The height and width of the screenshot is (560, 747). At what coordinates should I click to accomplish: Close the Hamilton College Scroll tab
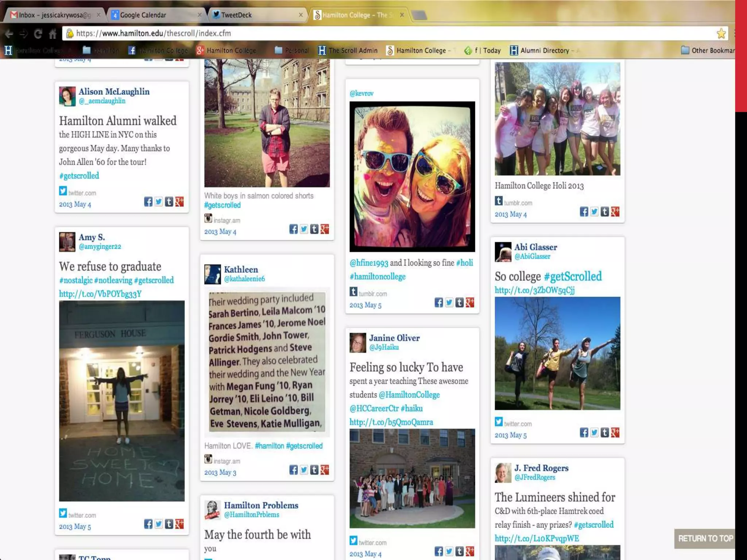402,15
